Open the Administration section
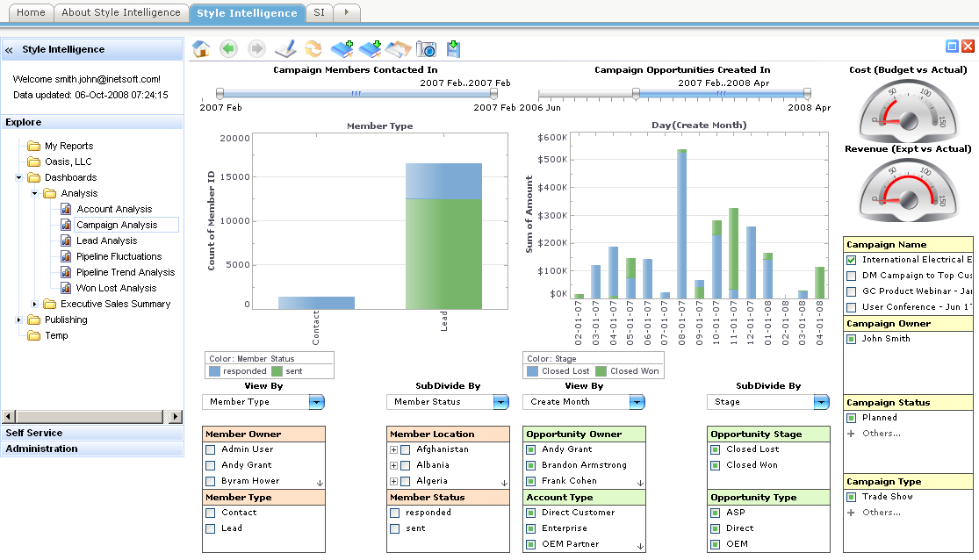Image resolution: width=979 pixels, height=560 pixels. (x=42, y=449)
